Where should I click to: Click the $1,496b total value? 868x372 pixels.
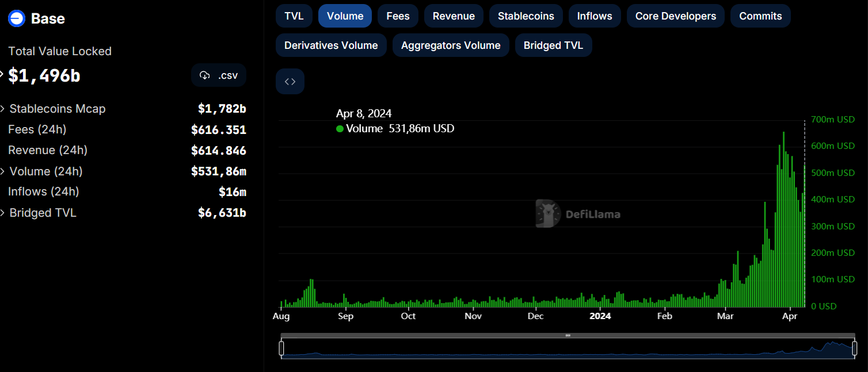pos(44,75)
